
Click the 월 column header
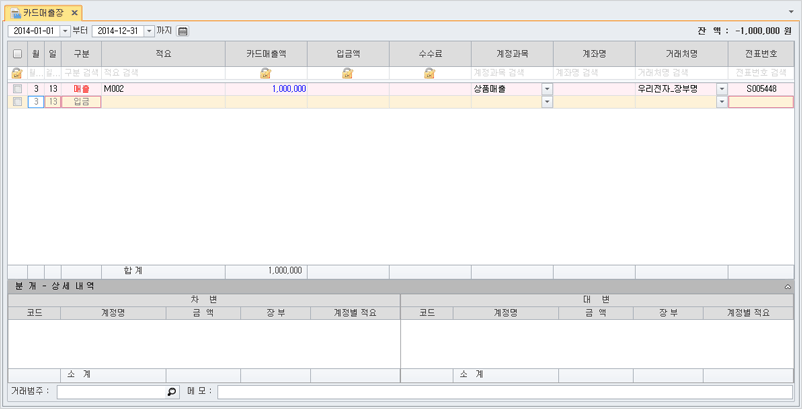(x=36, y=54)
